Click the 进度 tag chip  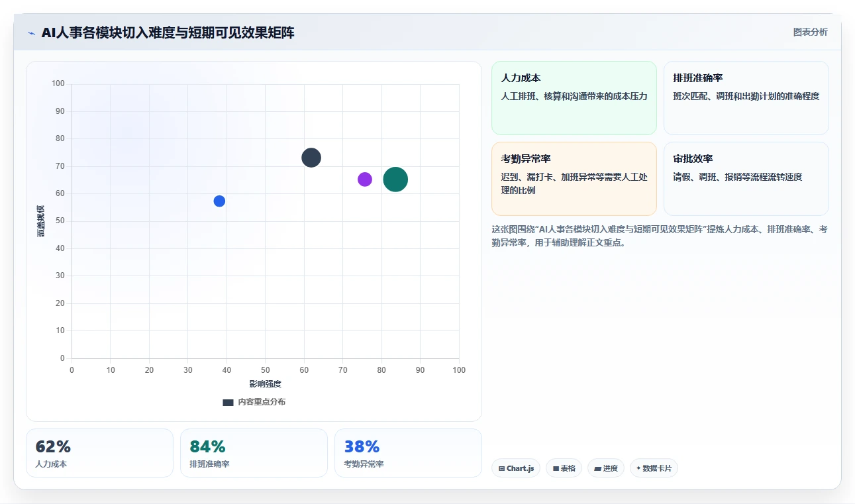(606, 468)
